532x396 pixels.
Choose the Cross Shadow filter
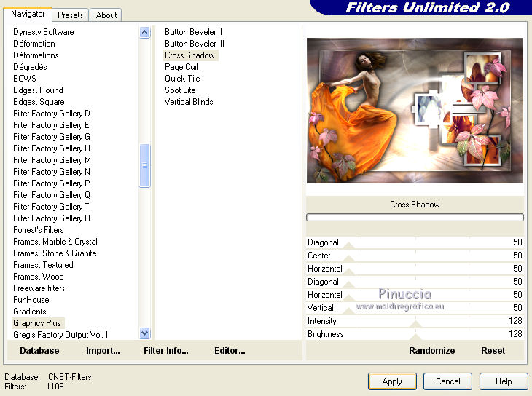click(189, 55)
